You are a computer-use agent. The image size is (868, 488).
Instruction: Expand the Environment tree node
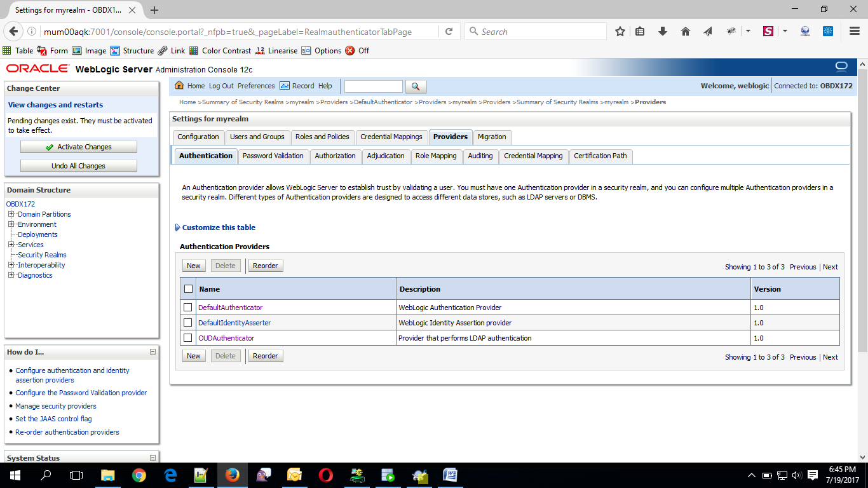[11, 224]
